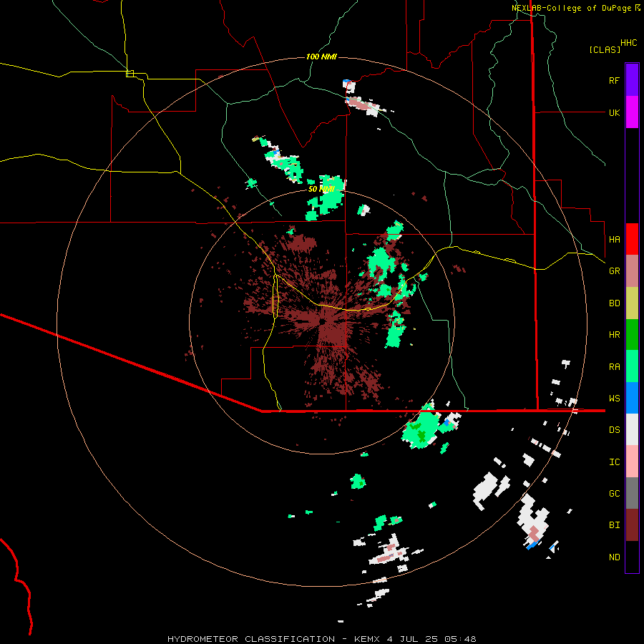
Task: Click the WS legend label
Action: pos(614,398)
